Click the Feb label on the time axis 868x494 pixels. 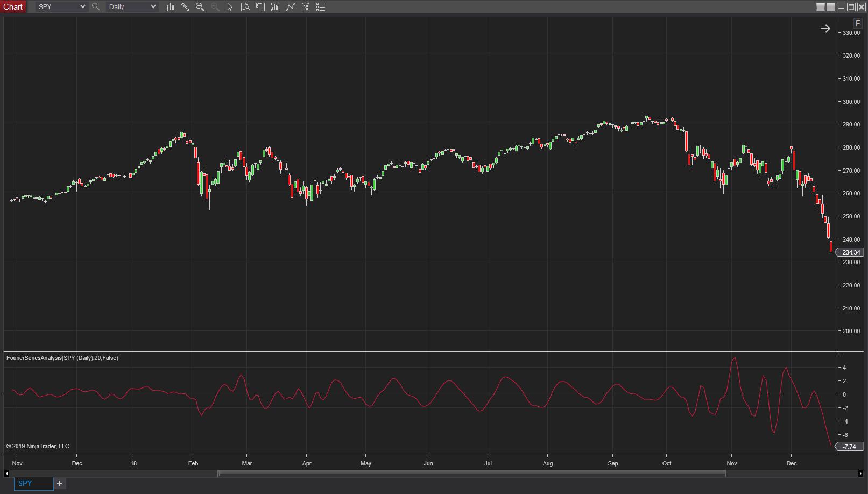point(193,463)
